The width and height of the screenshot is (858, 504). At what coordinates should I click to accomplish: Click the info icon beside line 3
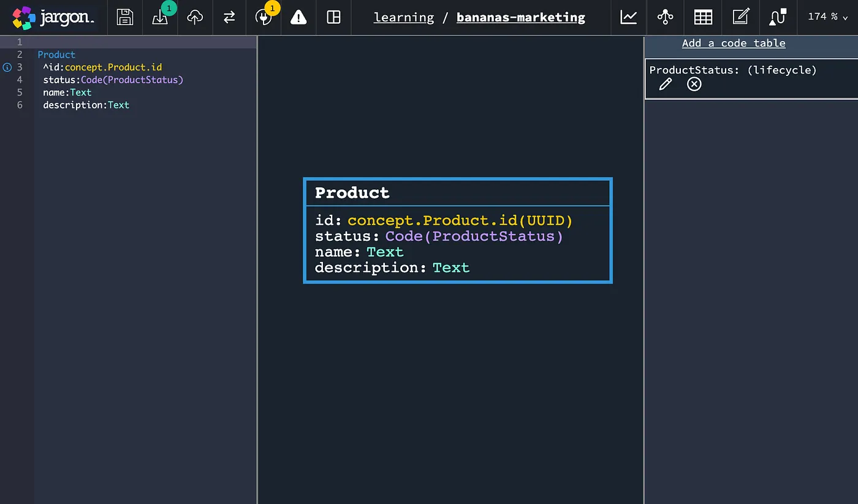click(7, 67)
